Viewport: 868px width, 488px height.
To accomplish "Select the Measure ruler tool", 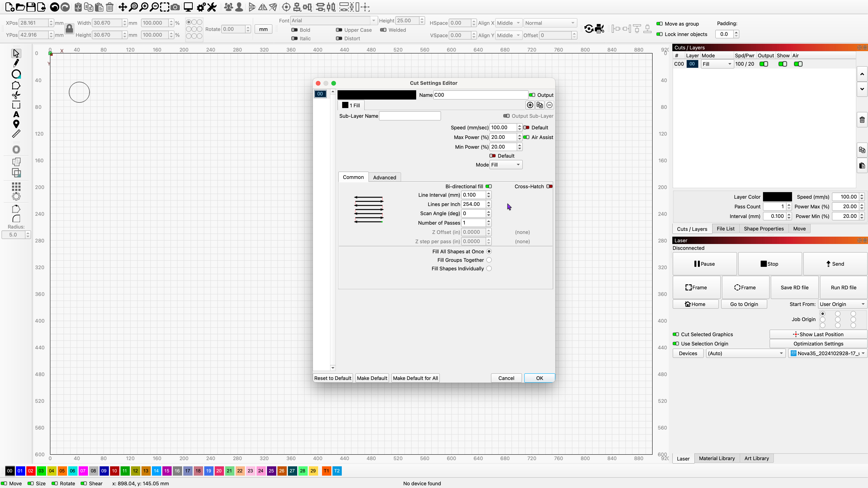I will coord(16,134).
